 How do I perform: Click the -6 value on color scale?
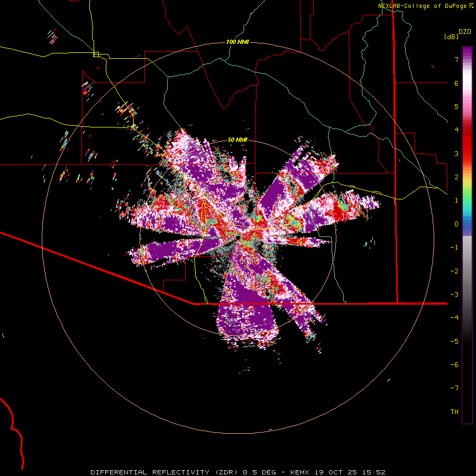[454, 365]
